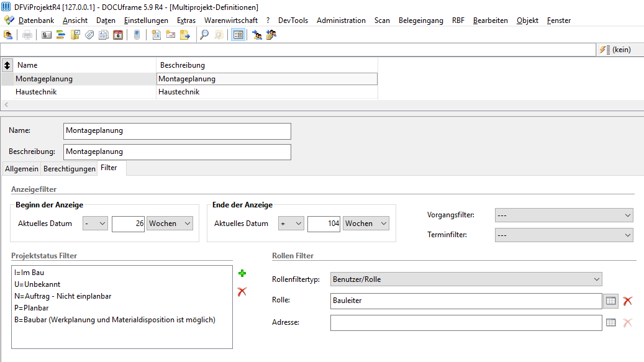Click the (kein) filter button
The width and height of the screenshot is (644, 362).
pyautogui.click(x=621, y=50)
